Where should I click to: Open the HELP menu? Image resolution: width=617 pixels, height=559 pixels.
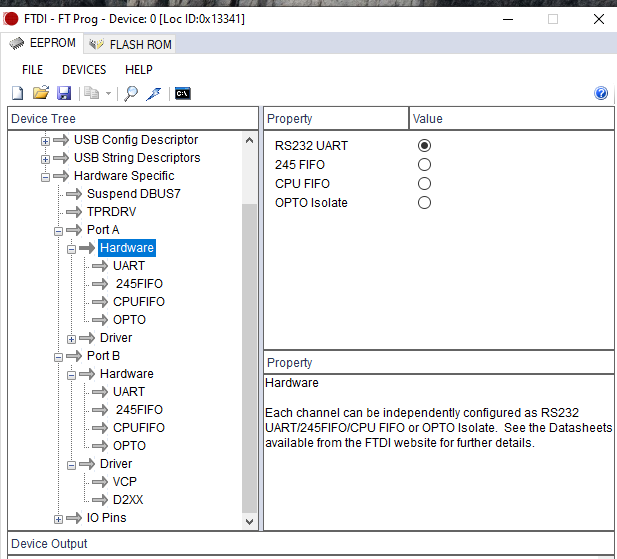click(x=139, y=70)
